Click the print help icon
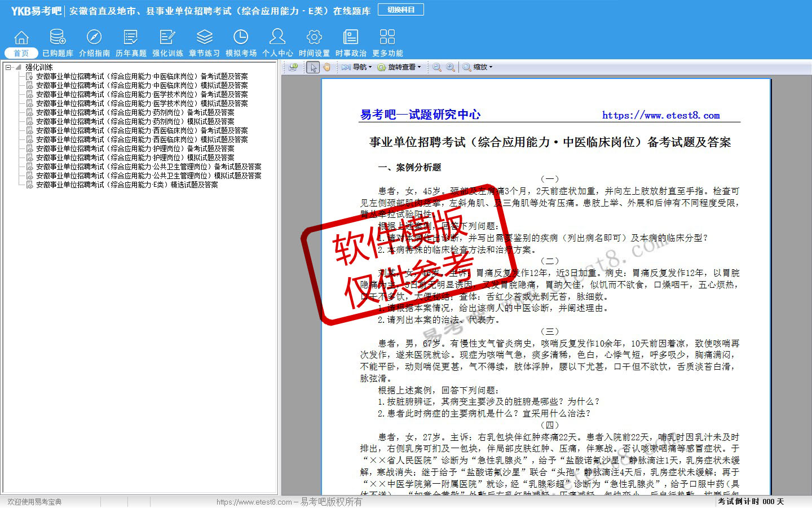Image resolution: width=812 pixels, height=508 pixels. [293, 67]
